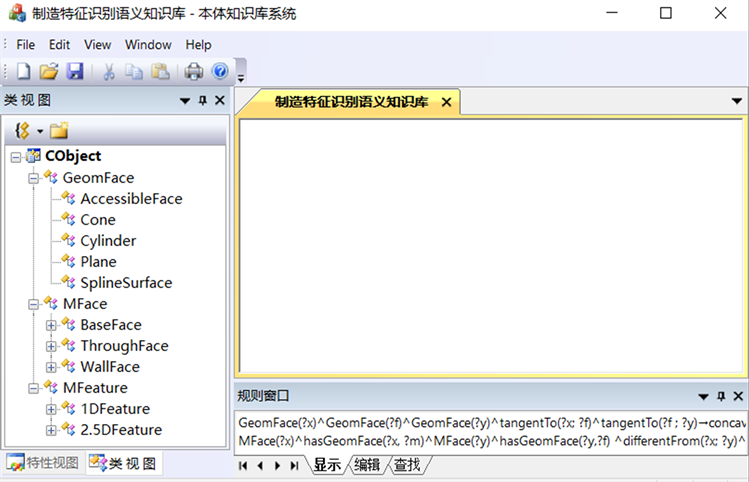Expand the BaseFace tree node

coord(51,325)
